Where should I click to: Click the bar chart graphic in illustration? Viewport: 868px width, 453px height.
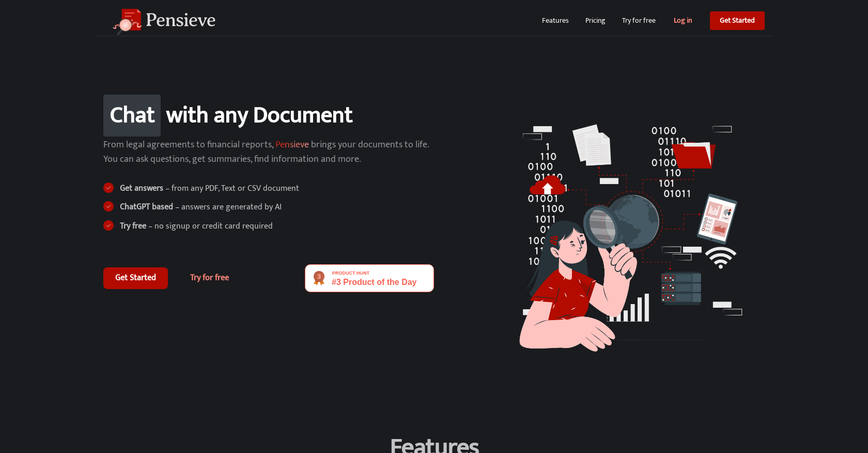click(629, 308)
